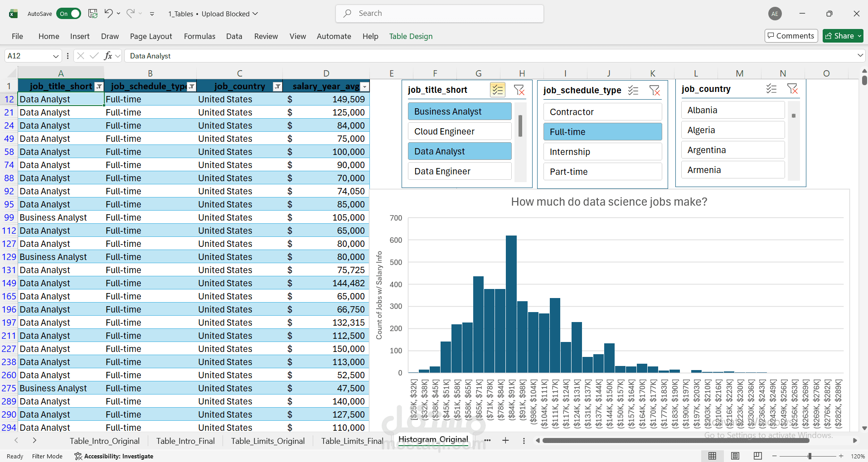The image size is (868, 462).
Task: Expand the Name Box dropdown
Action: [56, 56]
